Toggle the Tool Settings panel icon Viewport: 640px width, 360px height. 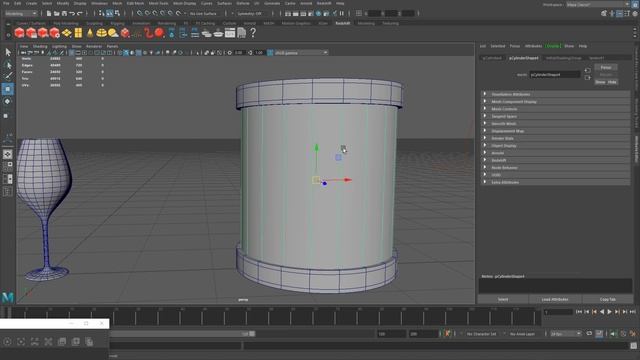click(627, 13)
